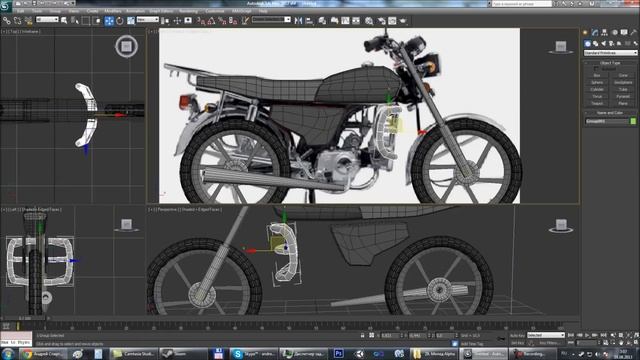
Task: Open the Selection Filter dropdown
Action: [47, 20]
